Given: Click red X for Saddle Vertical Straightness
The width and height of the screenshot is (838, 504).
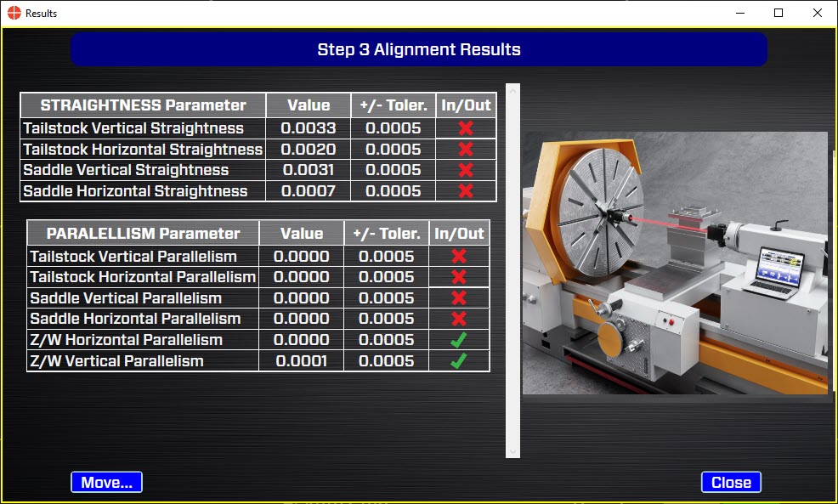Looking at the screenshot, I should pos(466,170).
